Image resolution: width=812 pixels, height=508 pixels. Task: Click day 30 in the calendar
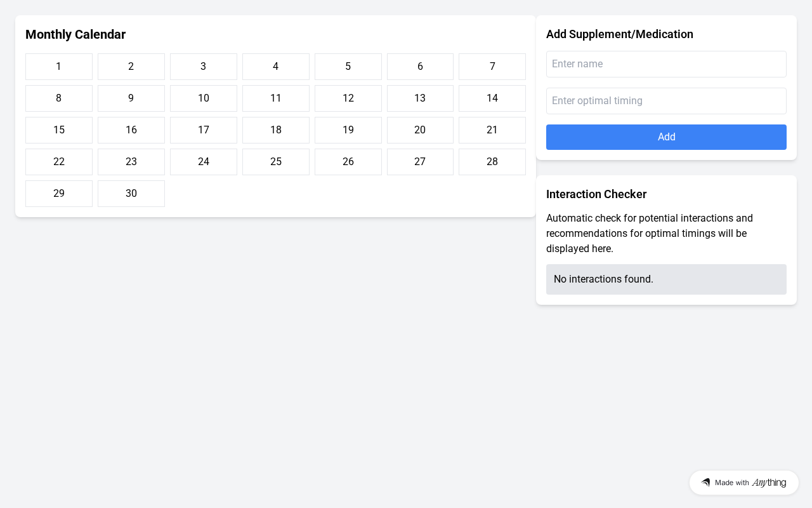click(x=131, y=194)
